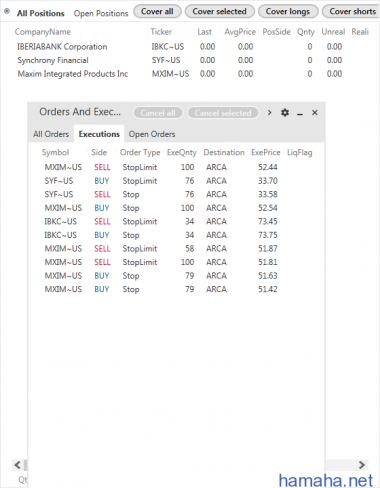Sort positions by AvgPrice column header
The image size is (380, 488).
240,32
